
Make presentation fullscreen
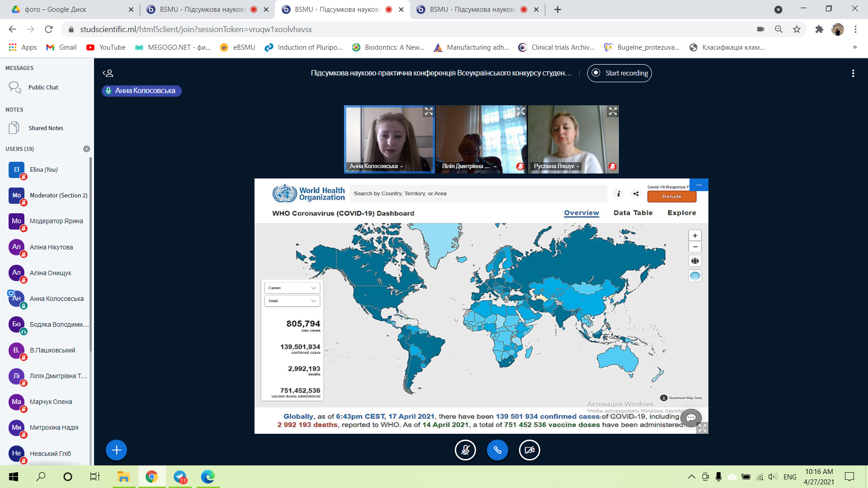click(x=702, y=428)
